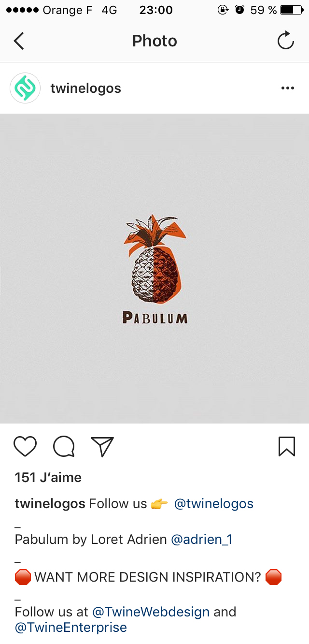Image resolution: width=309 pixels, height=644 pixels.
Task: Tap the Photo title in navigation bar
Action: coord(154,41)
